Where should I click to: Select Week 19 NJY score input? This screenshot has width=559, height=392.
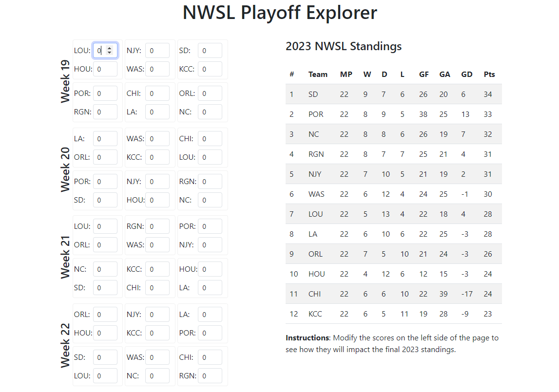pyautogui.click(x=157, y=51)
